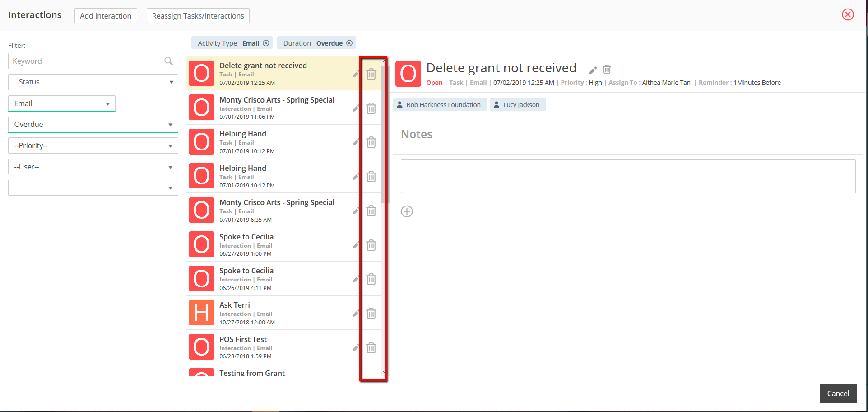Click the Cancel button
Screen dimensions: 868x412
pyautogui.click(x=838, y=393)
